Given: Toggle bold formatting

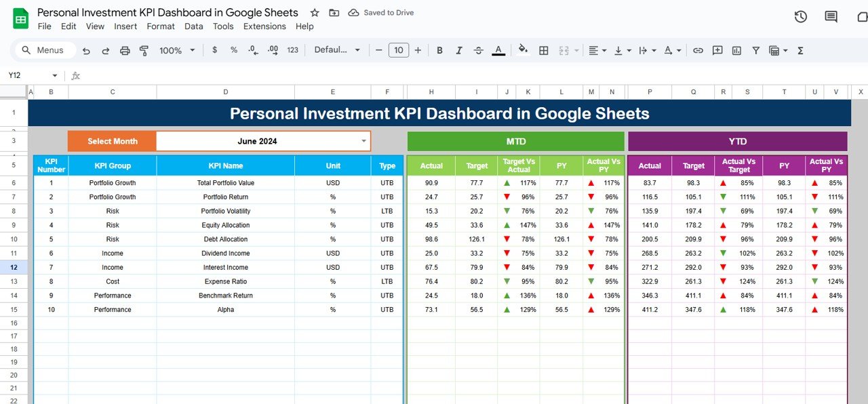Looking at the screenshot, I should [439, 50].
